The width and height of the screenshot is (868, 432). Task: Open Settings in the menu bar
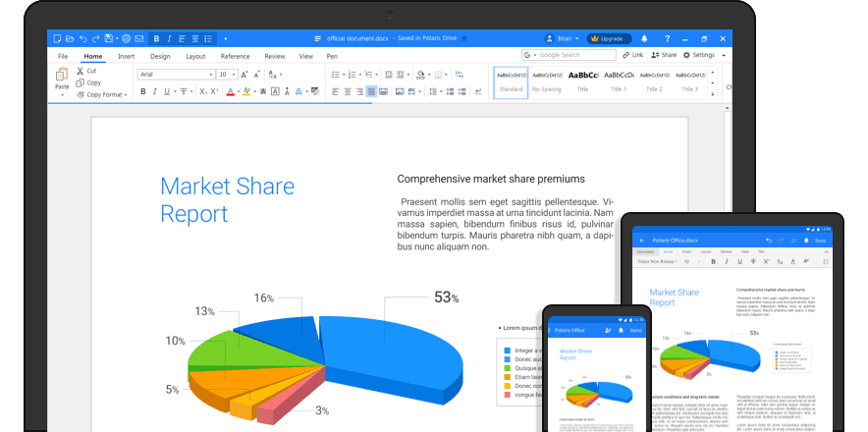point(698,55)
